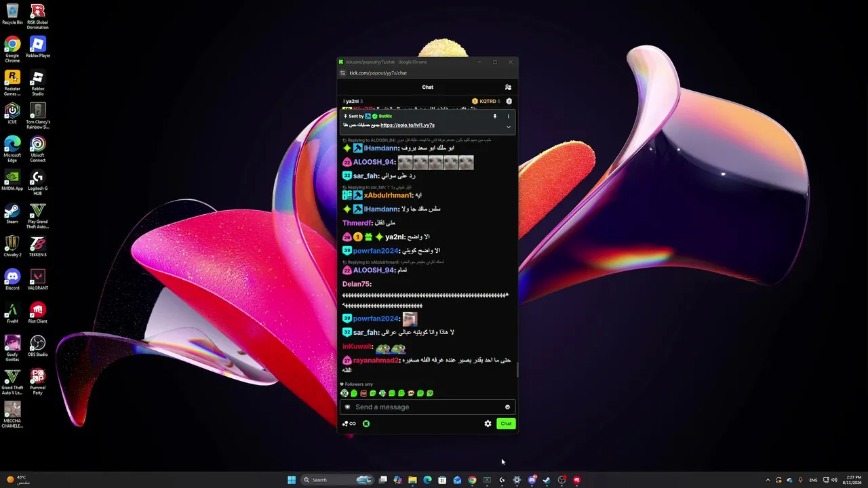Click username xAbdulrhman1 in chat
Screen dimensions: 868x488
tap(387, 195)
